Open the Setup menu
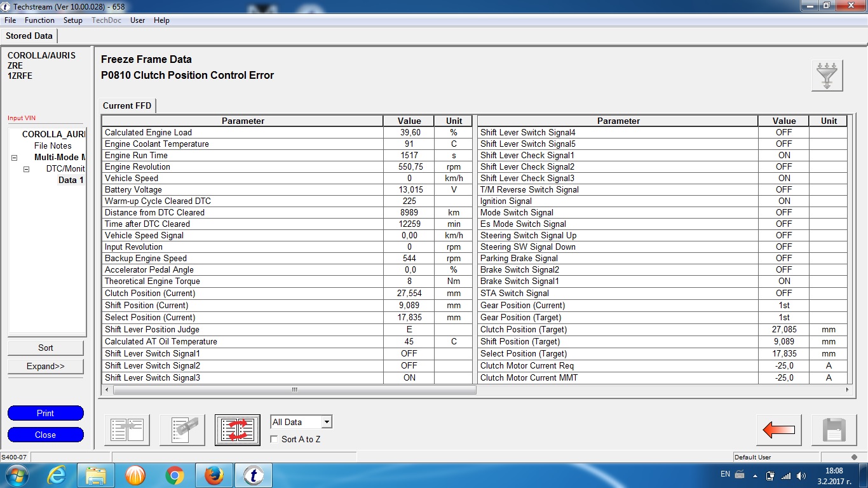The image size is (868, 488). coord(72,20)
